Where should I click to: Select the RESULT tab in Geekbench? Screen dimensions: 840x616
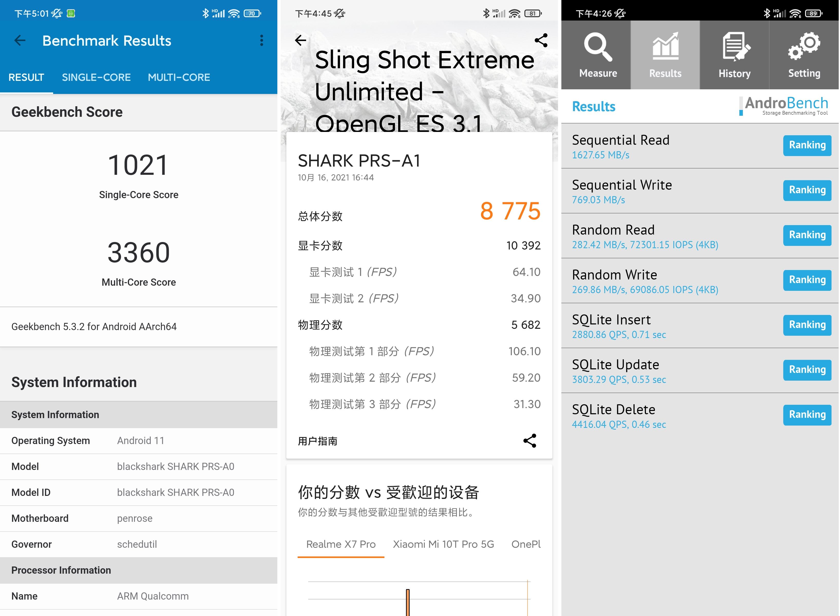pos(26,77)
